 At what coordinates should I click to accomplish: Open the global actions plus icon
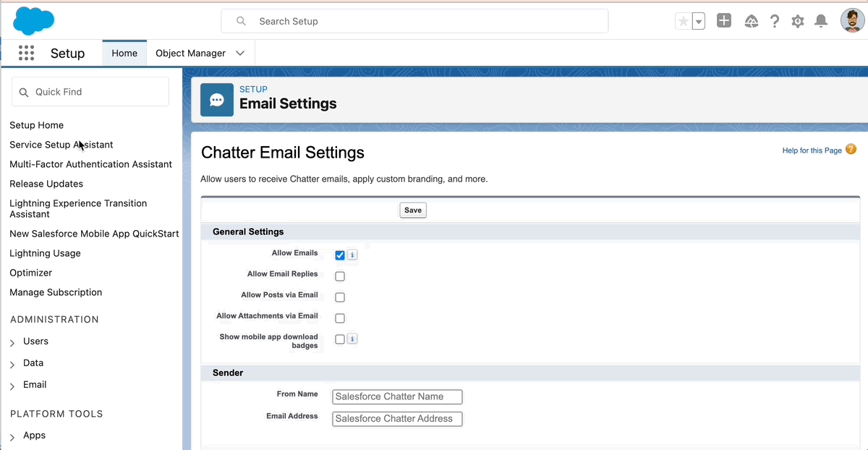(724, 21)
